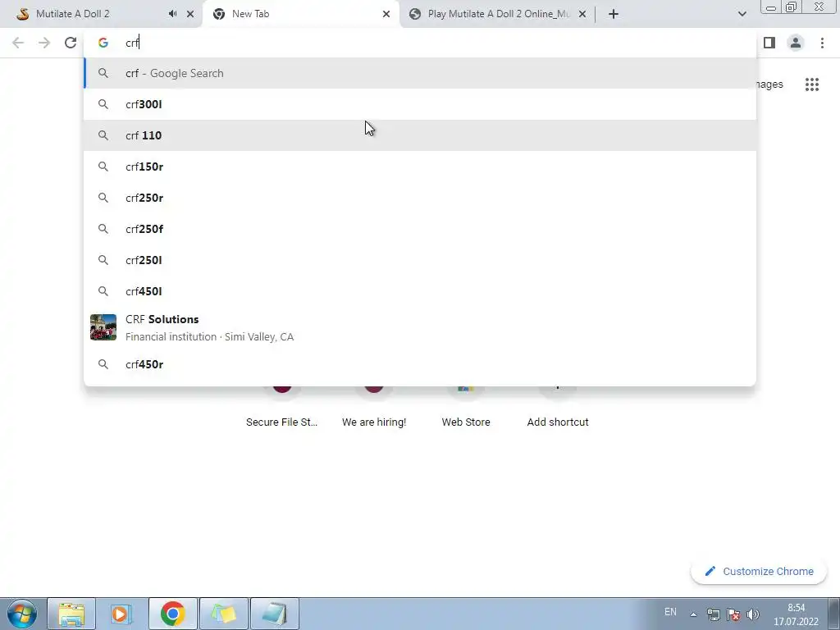The image size is (840, 630).
Task: Open the Action Center flag icon
Action: click(733, 614)
